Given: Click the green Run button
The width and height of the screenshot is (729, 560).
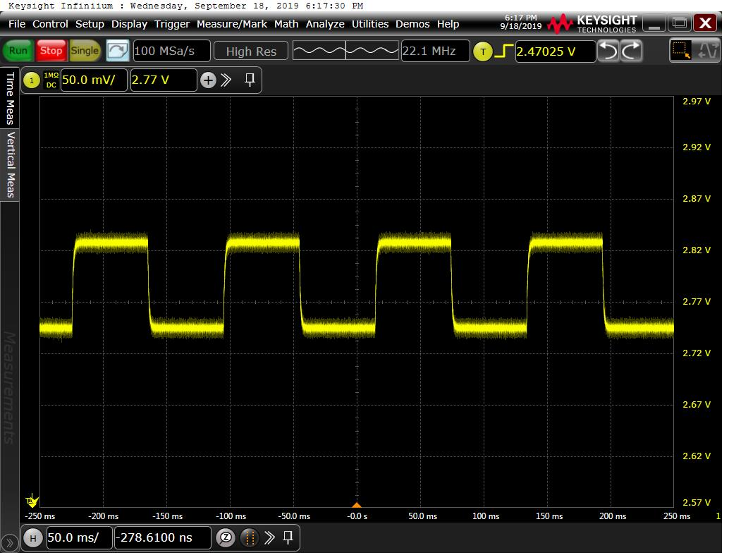Looking at the screenshot, I should [18, 51].
